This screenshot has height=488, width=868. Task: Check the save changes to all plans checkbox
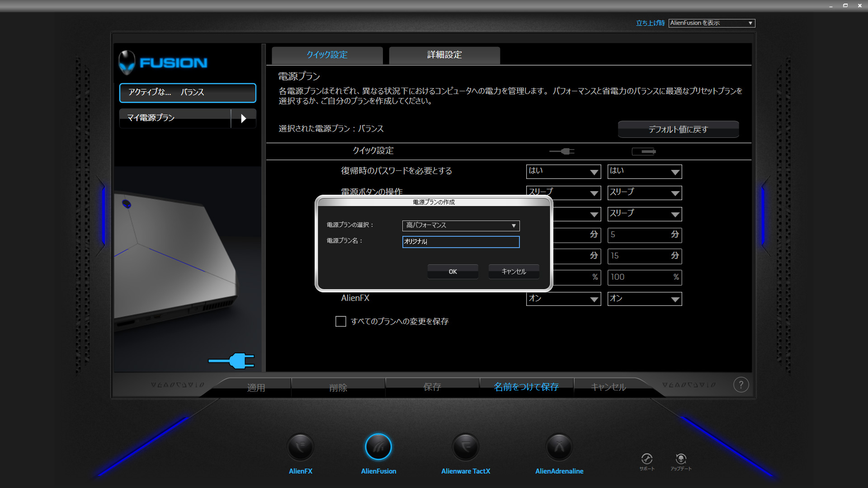tap(341, 321)
